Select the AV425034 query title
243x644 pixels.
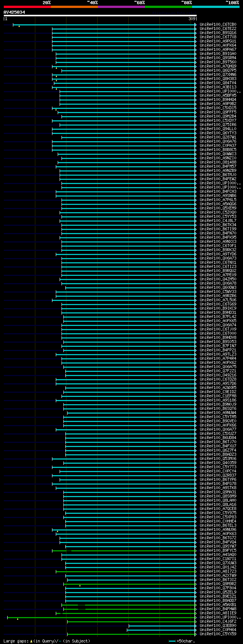click(14, 12)
